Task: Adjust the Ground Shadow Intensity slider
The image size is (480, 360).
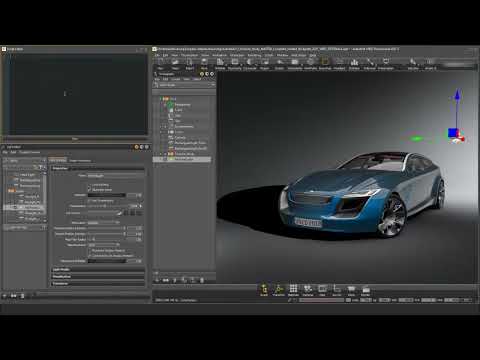Action: (106, 228)
